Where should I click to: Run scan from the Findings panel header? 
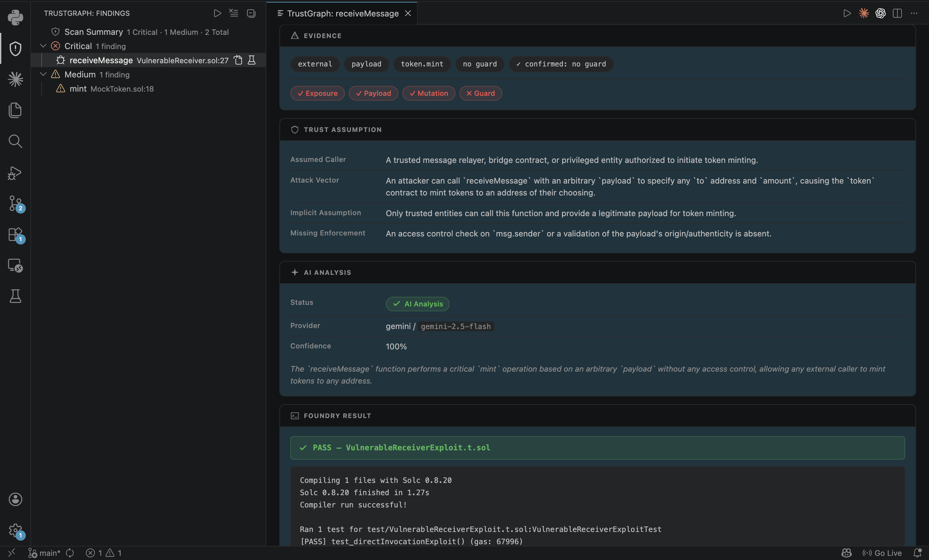(217, 13)
